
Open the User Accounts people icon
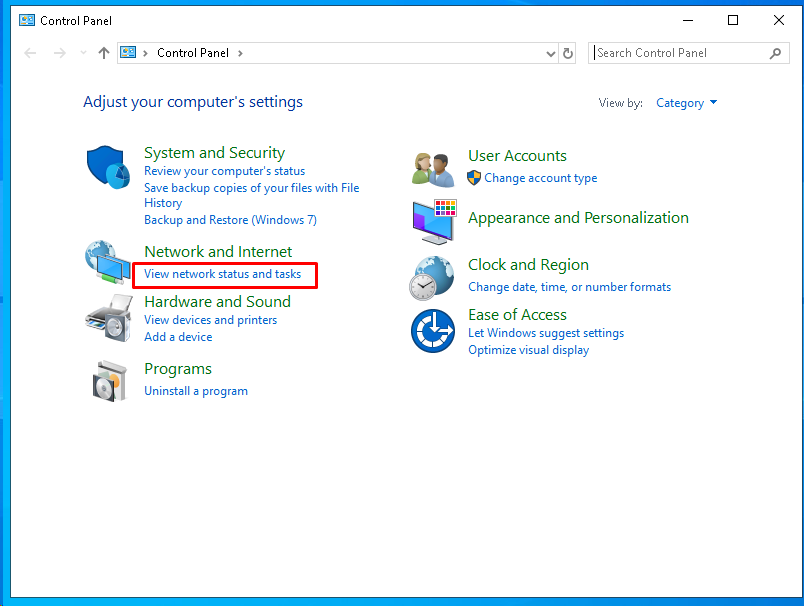pos(433,170)
